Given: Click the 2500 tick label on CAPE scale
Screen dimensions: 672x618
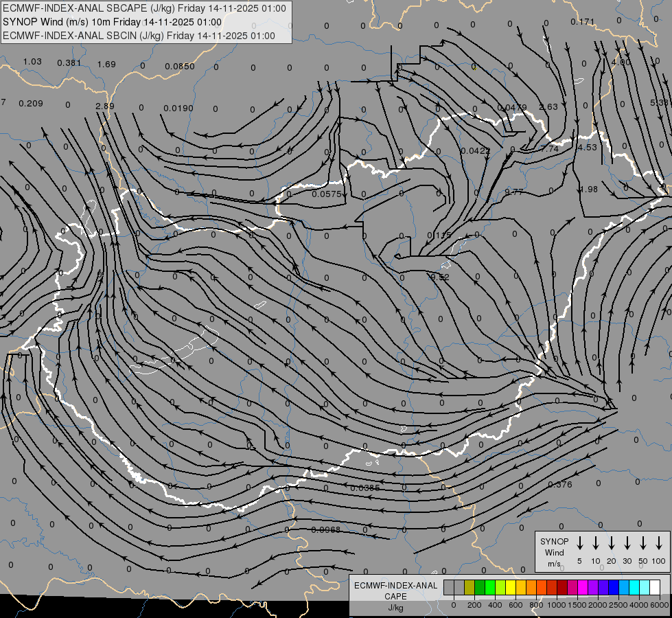Looking at the screenshot, I should tap(618, 605).
